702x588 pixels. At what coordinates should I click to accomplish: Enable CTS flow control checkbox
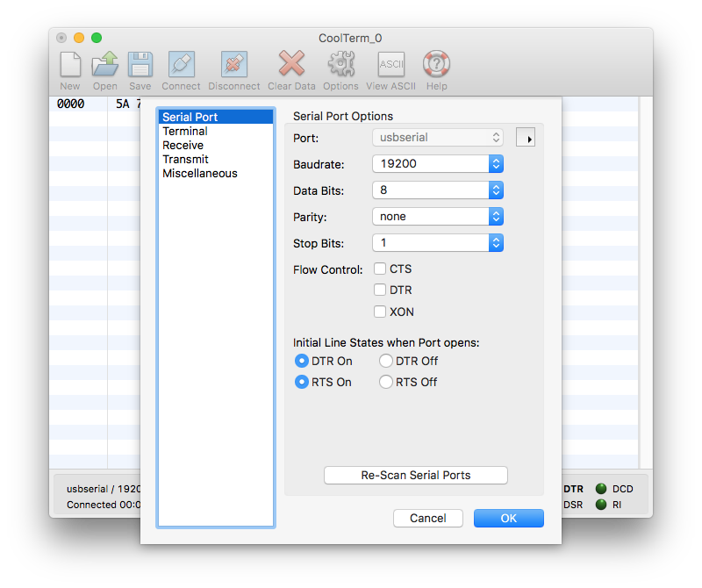point(380,269)
